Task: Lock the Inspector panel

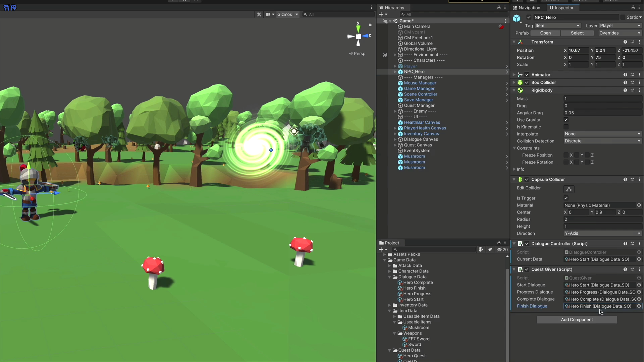Action: pyautogui.click(x=633, y=7)
